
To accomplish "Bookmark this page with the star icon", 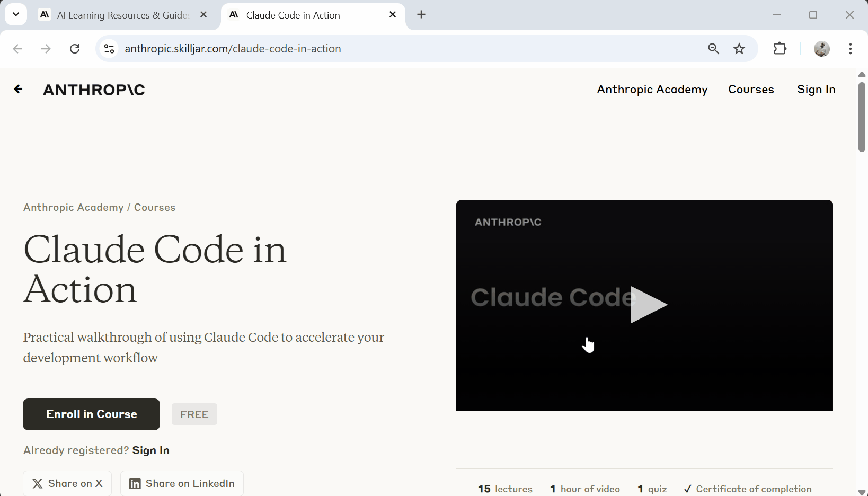I will pyautogui.click(x=739, y=49).
